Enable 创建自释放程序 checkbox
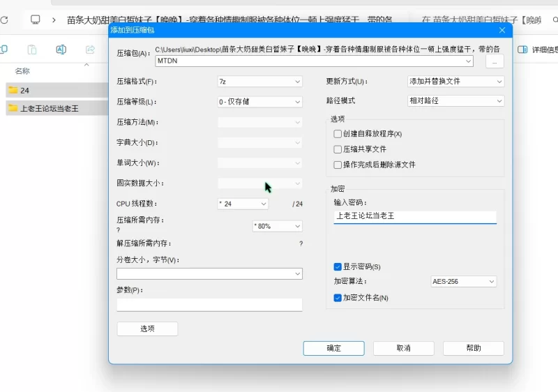Viewport: 558px width, 392px height. pyautogui.click(x=338, y=134)
